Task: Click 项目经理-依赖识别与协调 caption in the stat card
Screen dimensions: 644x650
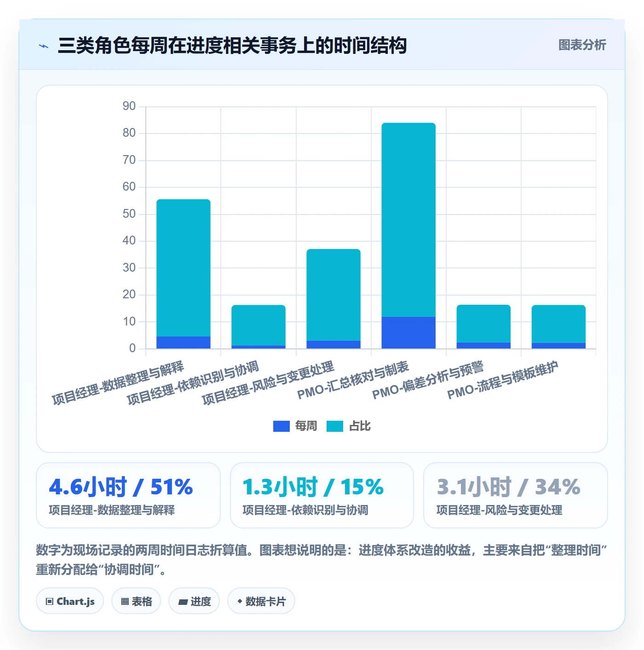Action: click(305, 510)
